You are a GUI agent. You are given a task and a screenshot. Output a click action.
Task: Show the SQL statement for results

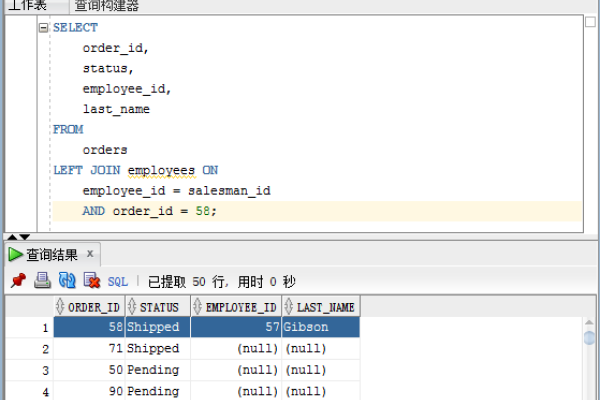[x=117, y=282]
